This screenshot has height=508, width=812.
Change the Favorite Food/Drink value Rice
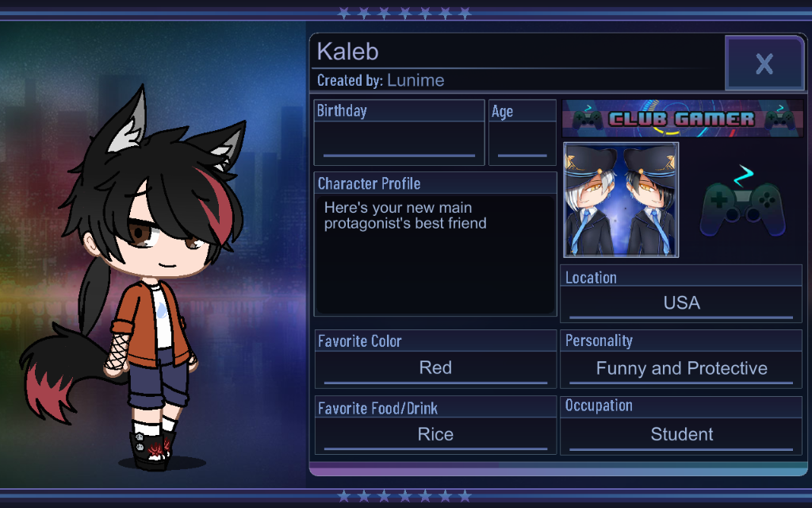point(435,434)
